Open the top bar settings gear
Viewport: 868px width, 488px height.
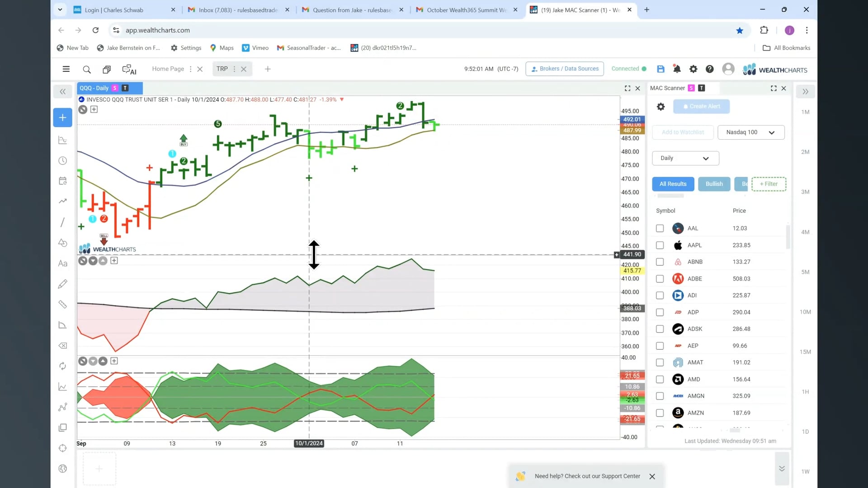coord(693,69)
